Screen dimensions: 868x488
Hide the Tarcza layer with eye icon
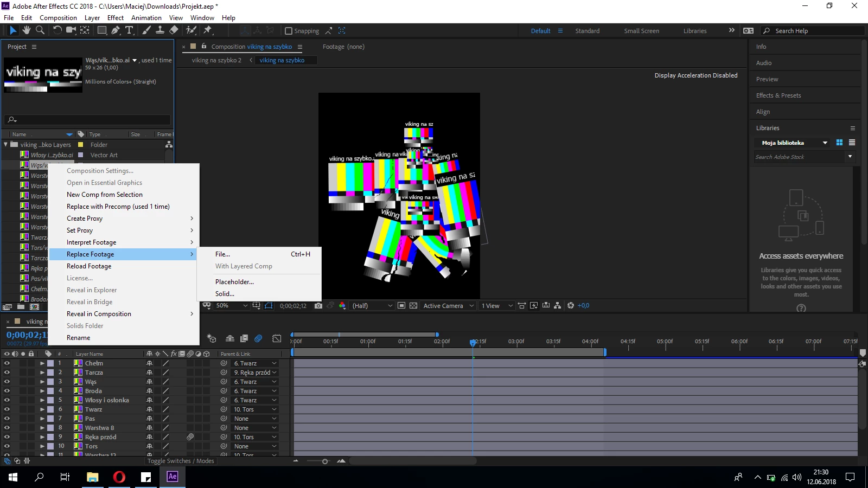click(7, 373)
